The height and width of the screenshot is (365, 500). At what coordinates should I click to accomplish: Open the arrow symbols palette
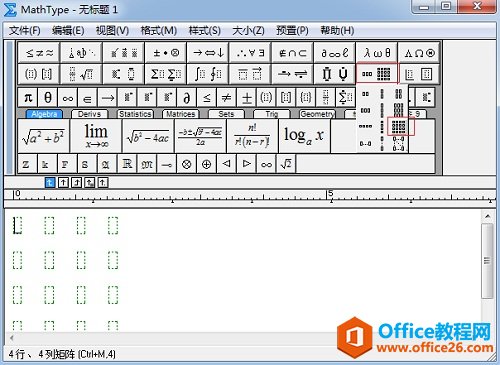(208, 53)
